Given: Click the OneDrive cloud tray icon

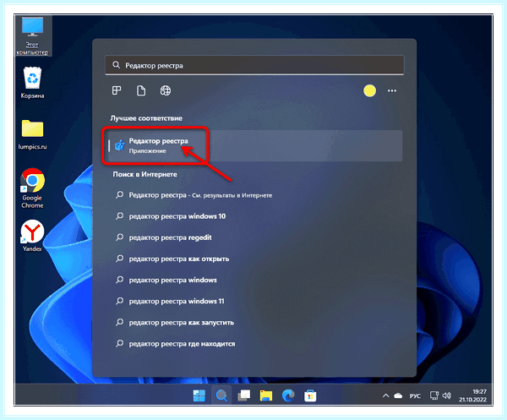Looking at the screenshot, I should click(x=398, y=395).
